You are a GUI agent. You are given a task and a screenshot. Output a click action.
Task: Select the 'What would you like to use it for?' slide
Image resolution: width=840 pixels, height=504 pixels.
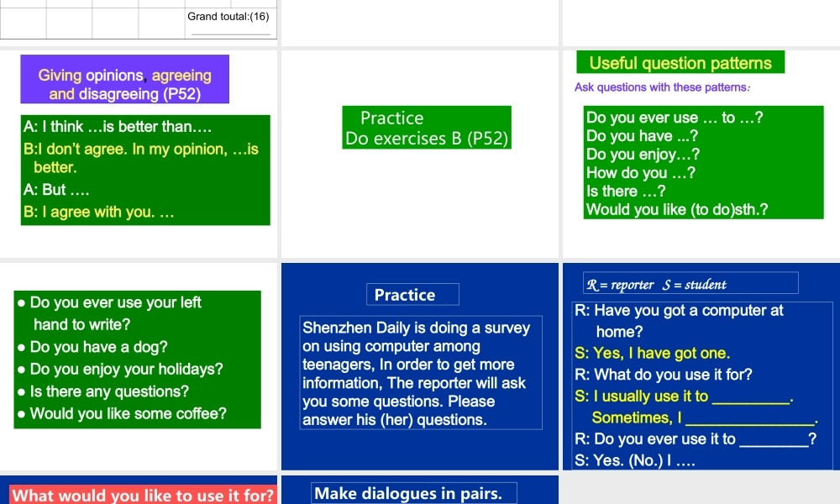click(139, 490)
